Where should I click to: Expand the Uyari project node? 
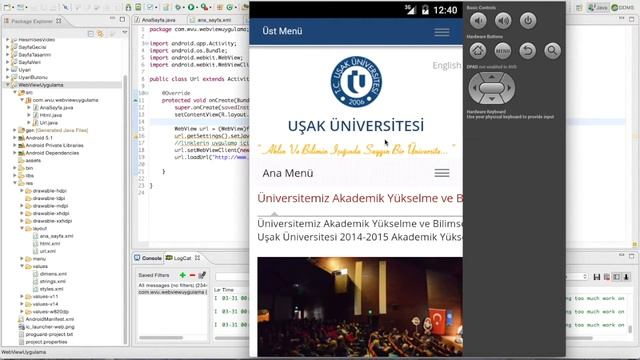click(x=7, y=70)
